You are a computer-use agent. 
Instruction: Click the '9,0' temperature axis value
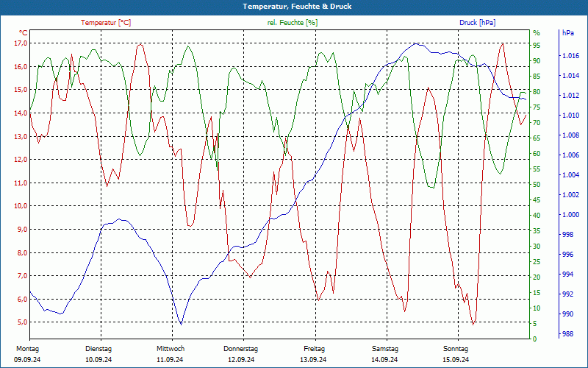[x=23, y=230]
